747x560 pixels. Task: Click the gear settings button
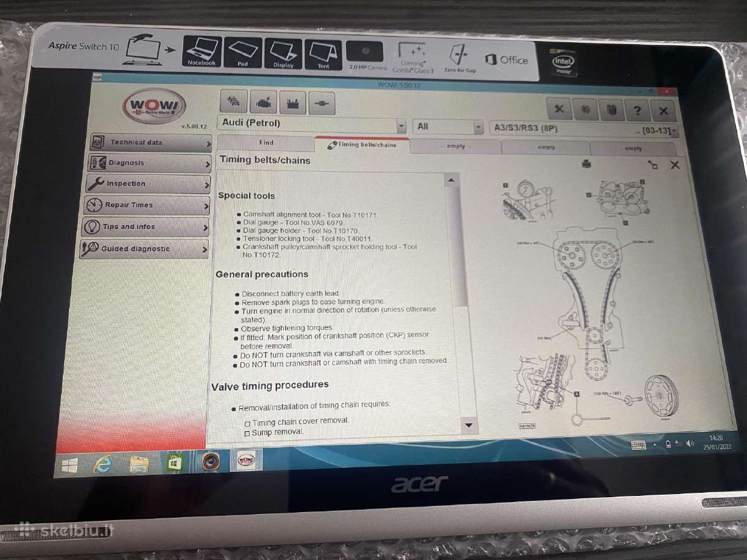pos(585,110)
